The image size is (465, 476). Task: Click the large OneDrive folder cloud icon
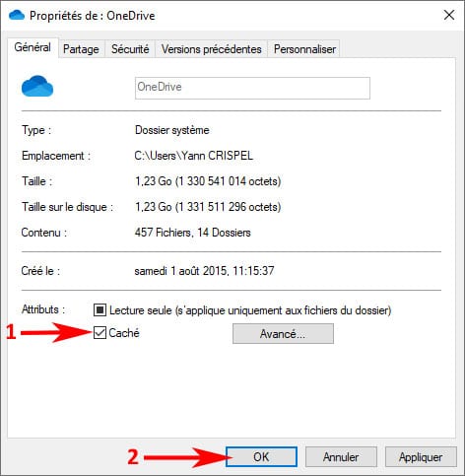(37, 86)
